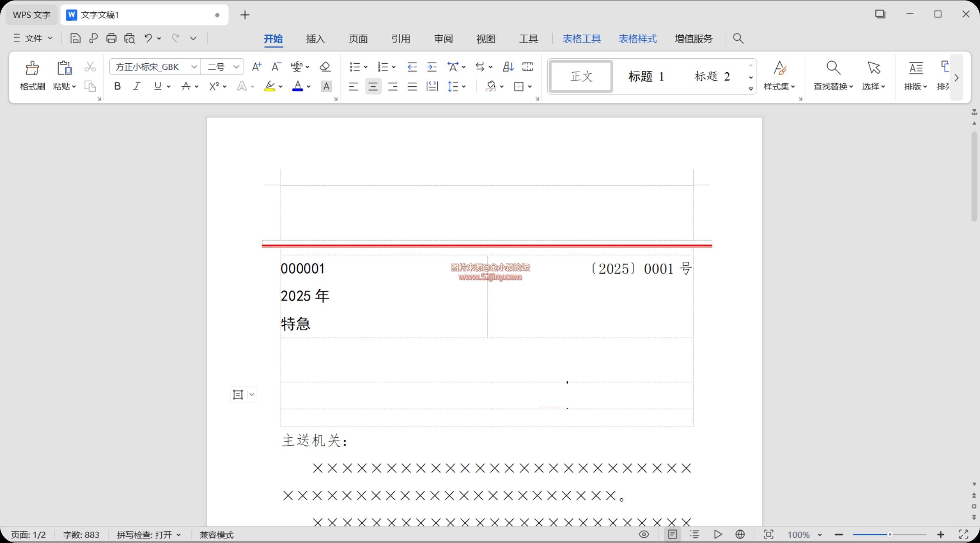Click the clear formatting eraser icon
The image size is (980, 543).
(325, 67)
